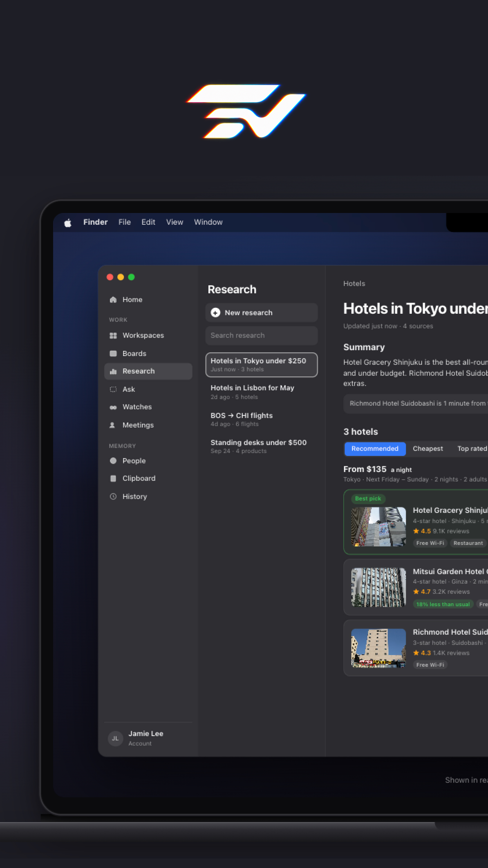Viewport: 488px width, 868px height.
Task: Open Jamie Lee account settings
Action: click(148, 738)
